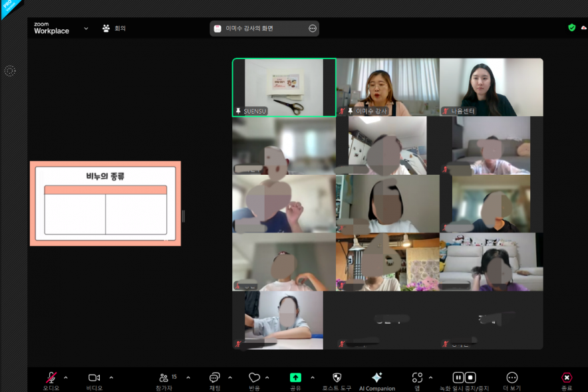
Task: Click the green 공유 share screen icon
Action: click(x=295, y=377)
